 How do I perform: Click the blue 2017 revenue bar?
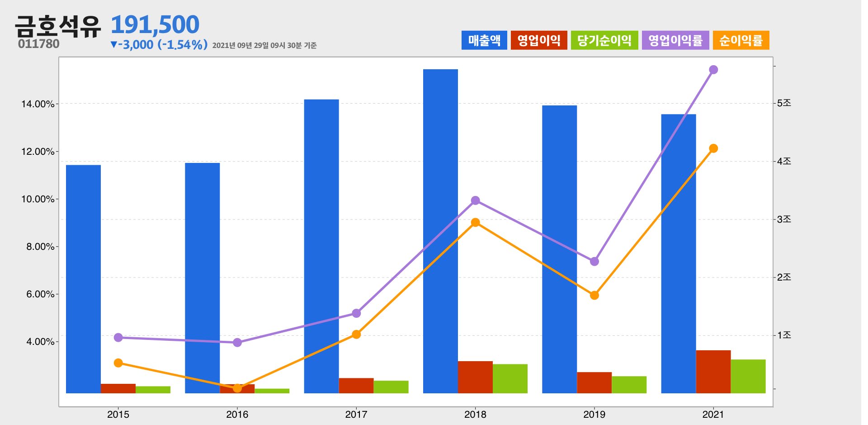[321, 246]
